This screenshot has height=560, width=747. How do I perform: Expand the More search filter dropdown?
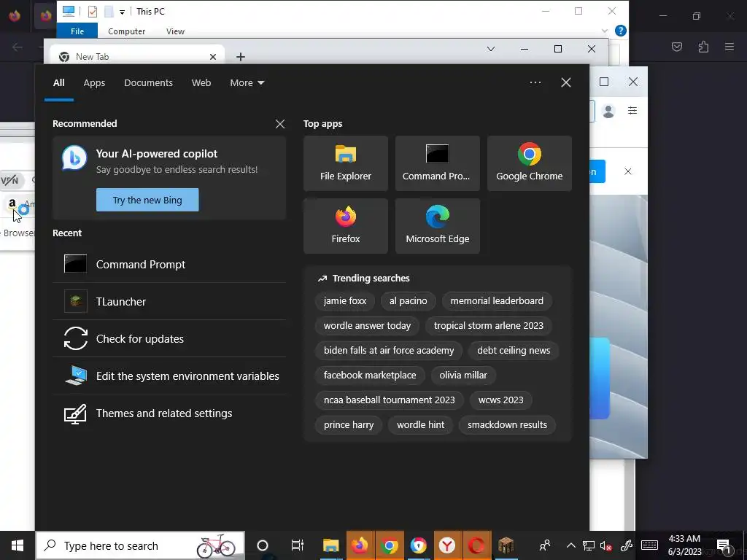click(x=247, y=83)
